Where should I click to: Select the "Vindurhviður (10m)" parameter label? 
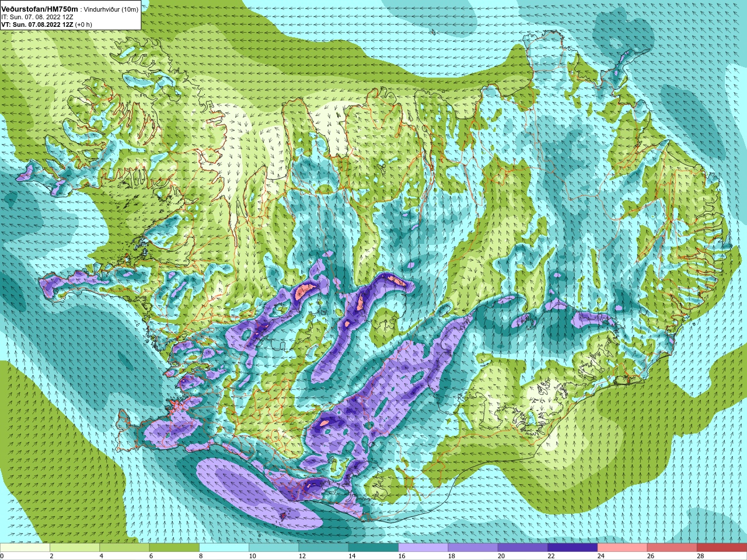[111, 9]
